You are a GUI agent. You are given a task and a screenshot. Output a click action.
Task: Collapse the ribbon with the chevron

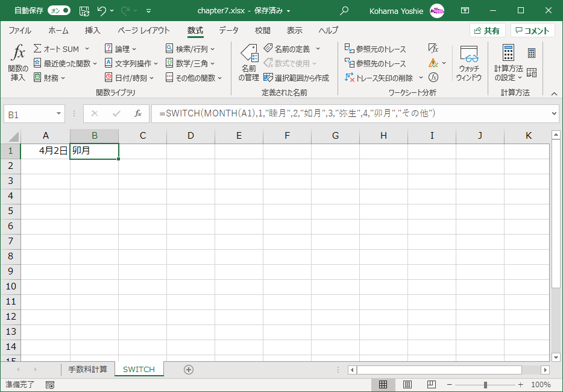click(x=555, y=93)
